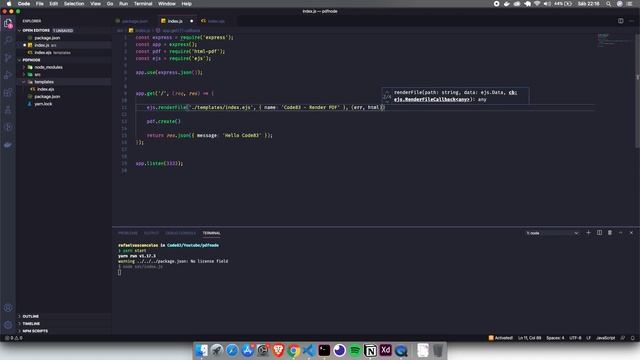Maximize the terminal panel with caret icon

click(x=620, y=233)
